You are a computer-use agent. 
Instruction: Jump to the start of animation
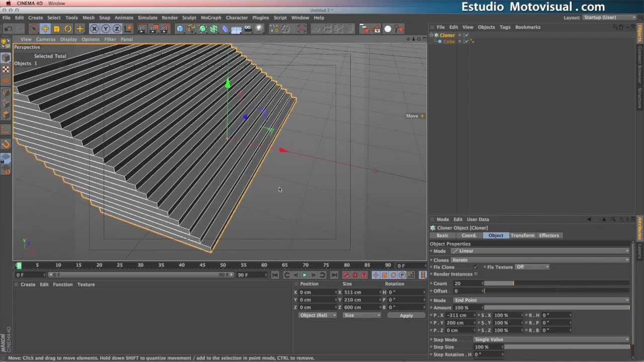click(275, 275)
